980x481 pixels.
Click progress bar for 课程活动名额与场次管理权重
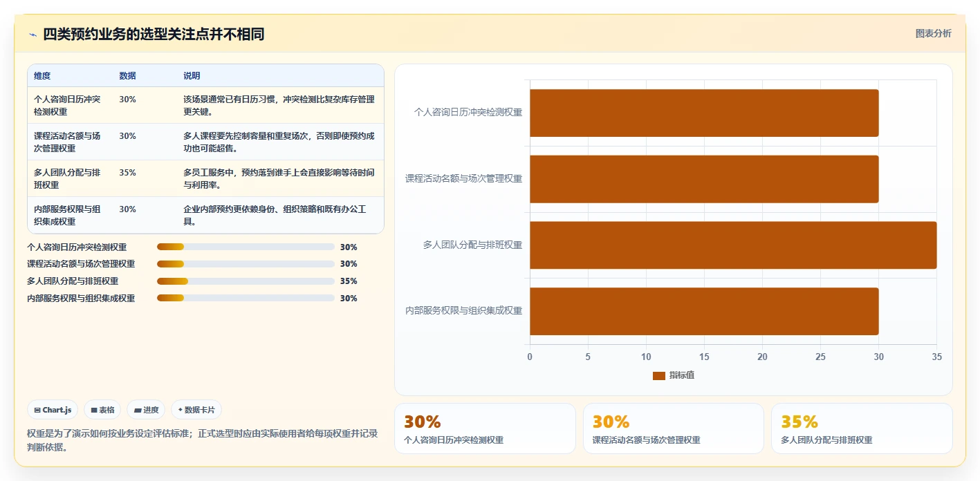[x=246, y=264]
